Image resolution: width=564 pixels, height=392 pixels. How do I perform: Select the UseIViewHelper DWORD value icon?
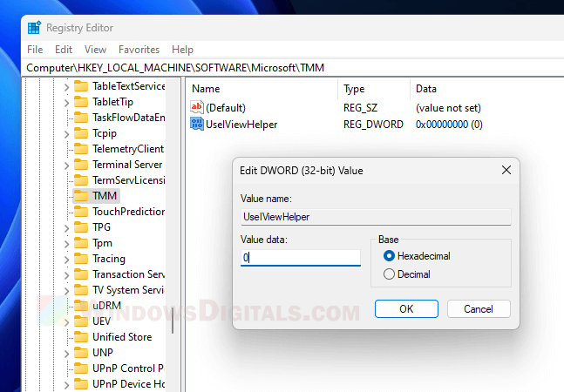coord(197,124)
